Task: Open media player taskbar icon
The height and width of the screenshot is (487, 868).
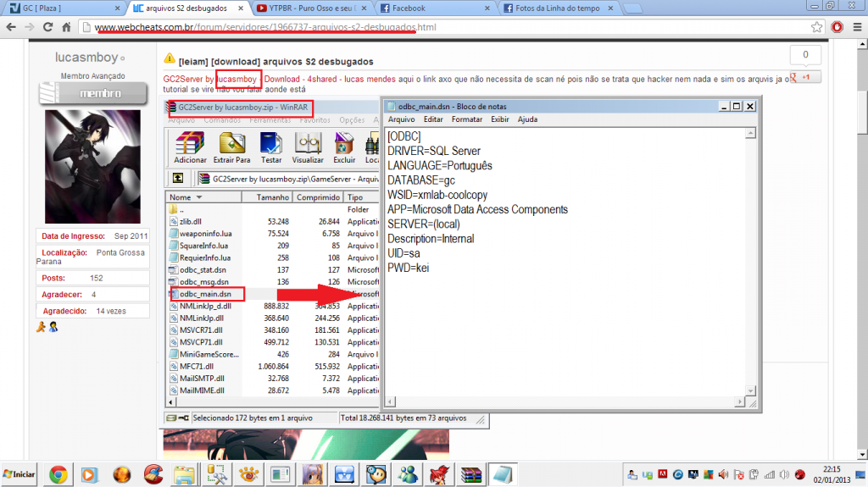Action: (89, 475)
